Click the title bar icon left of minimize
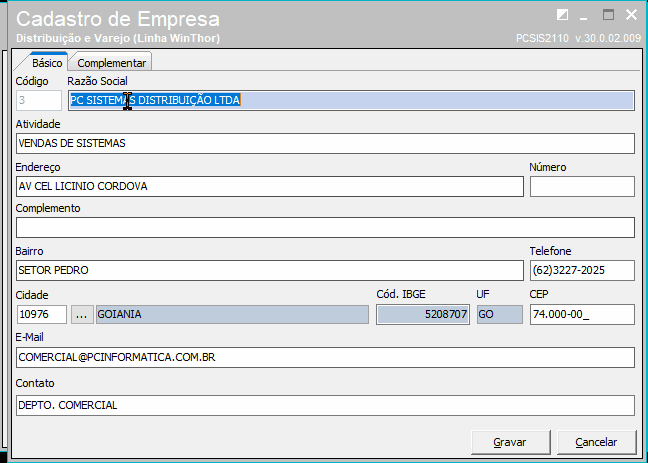Screen dimensions: 648x463 click(x=562, y=15)
